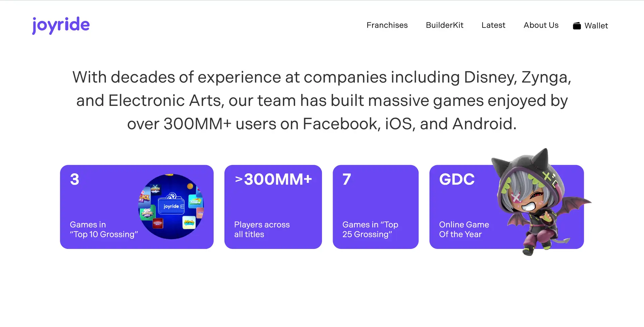Image resolution: width=644 pixels, height=327 pixels.
Task: Open the Franchises menu
Action: click(387, 25)
